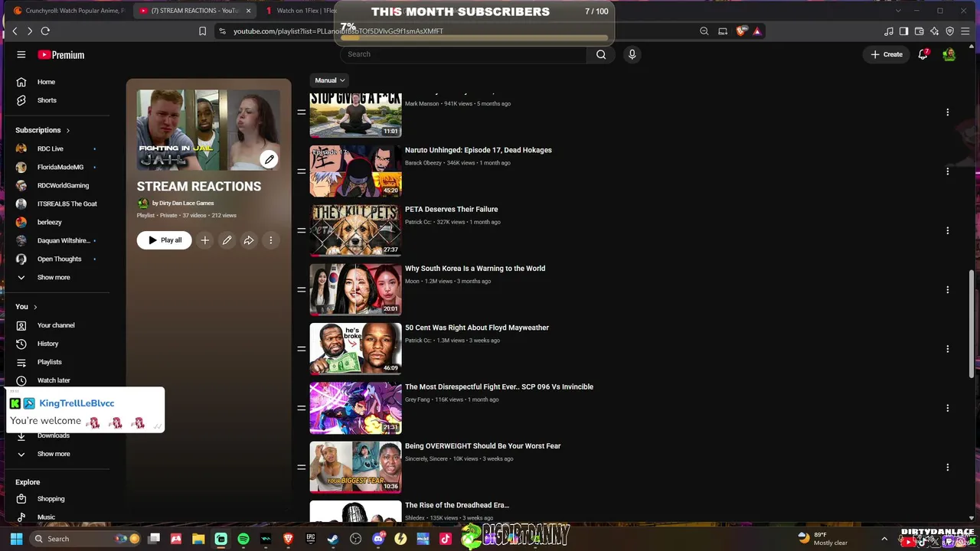Edit the playlist thumbnail with pencil icon
This screenshot has height=551, width=980.
click(x=269, y=159)
